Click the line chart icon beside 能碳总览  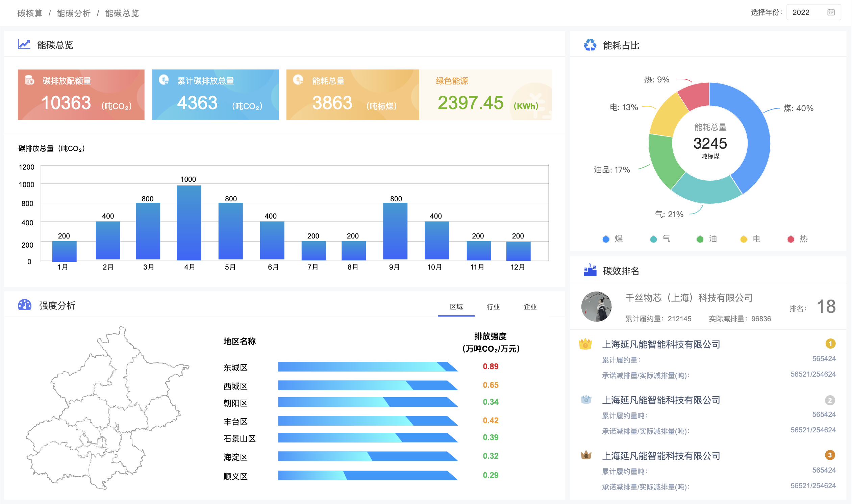coord(24,45)
